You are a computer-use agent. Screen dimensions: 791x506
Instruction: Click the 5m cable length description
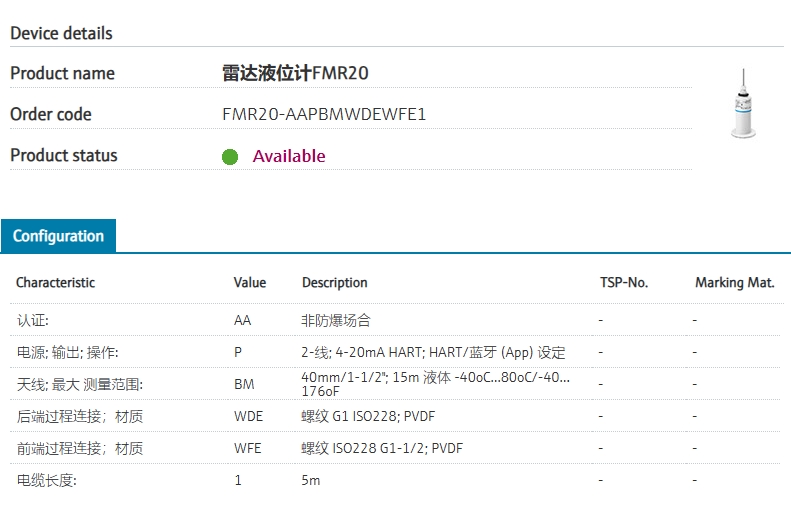(x=311, y=480)
